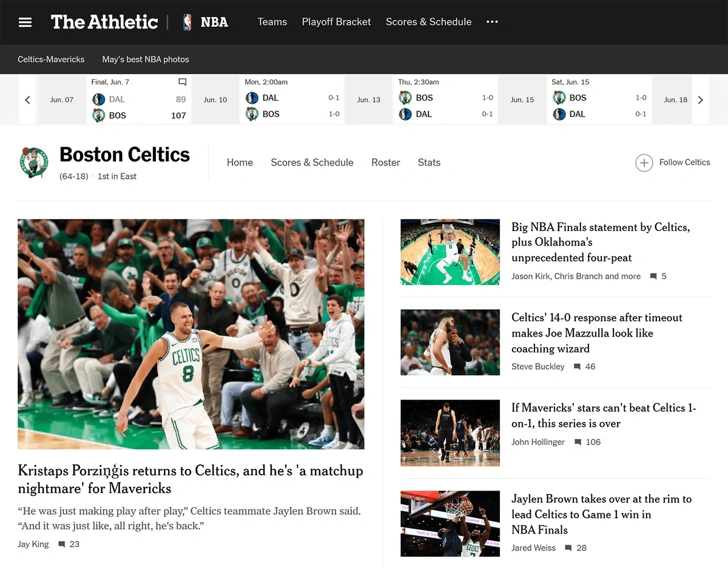The width and height of the screenshot is (728, 576).
Task: Click the Boston Celtics team logo
Action: [34, 162]
